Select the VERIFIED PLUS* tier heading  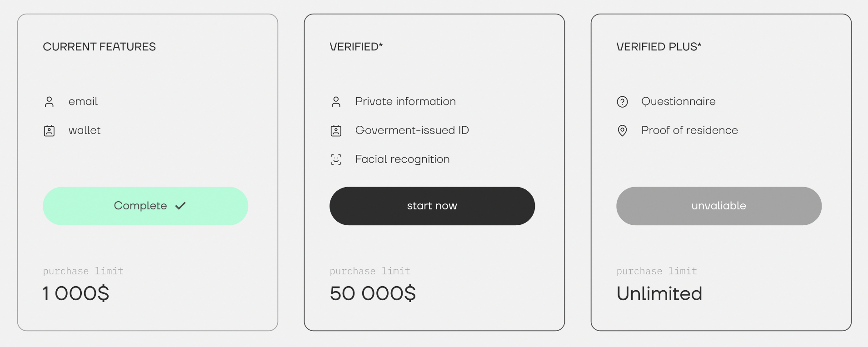(x=659, y=47)
